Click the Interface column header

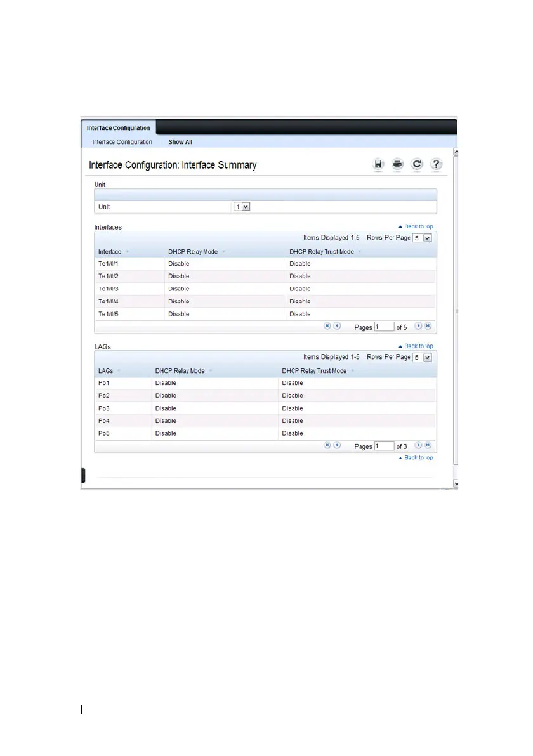[110, 252]
